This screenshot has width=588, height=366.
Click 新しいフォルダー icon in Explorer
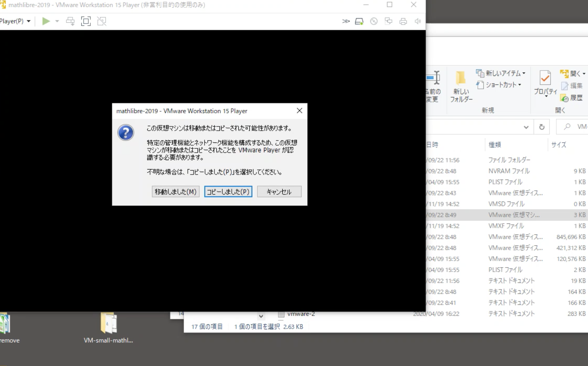tap(461, 86)
